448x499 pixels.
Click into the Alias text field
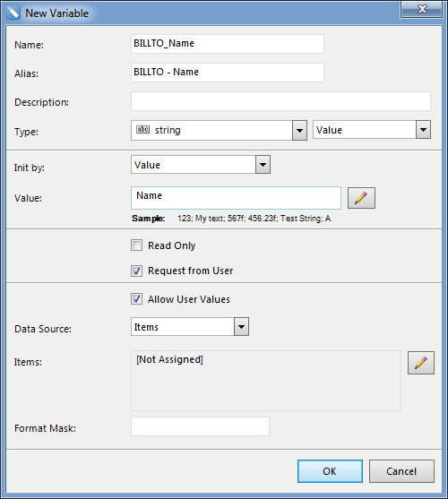point(228,73)
